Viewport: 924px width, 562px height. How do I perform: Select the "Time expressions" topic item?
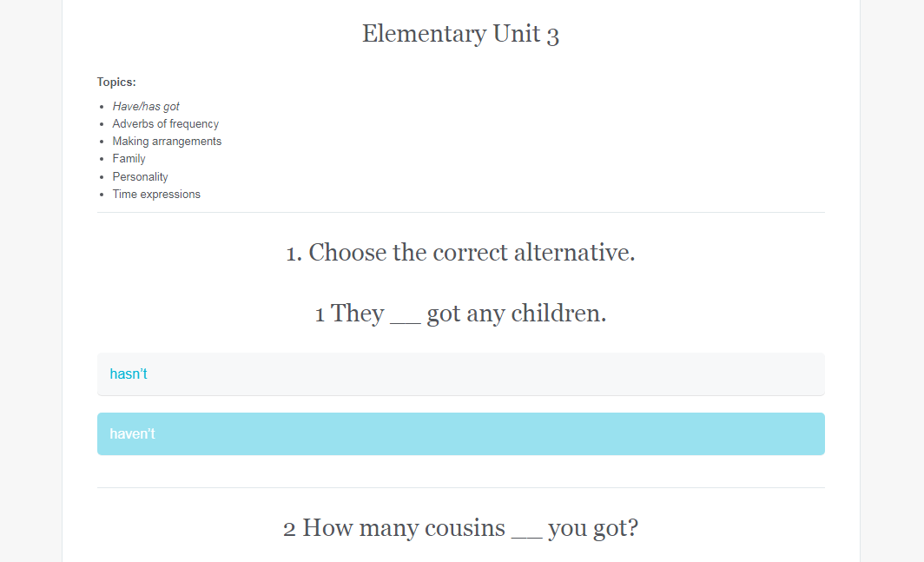156,195
